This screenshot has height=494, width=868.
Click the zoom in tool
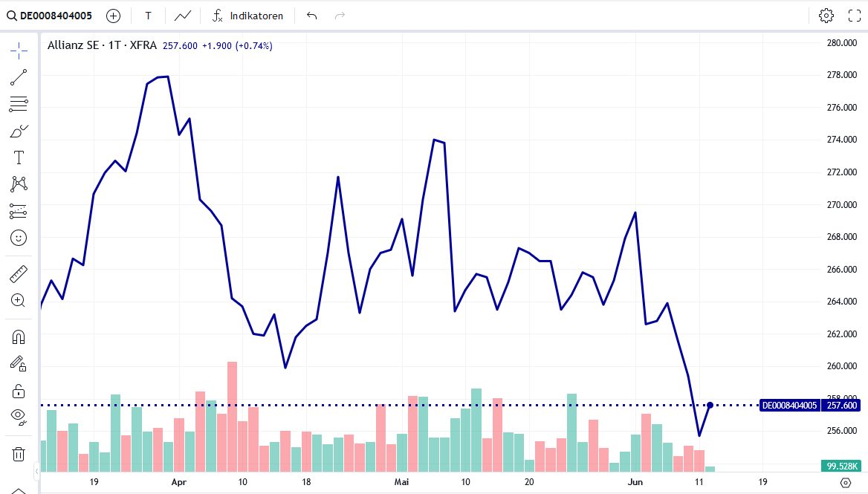point(19,300)
